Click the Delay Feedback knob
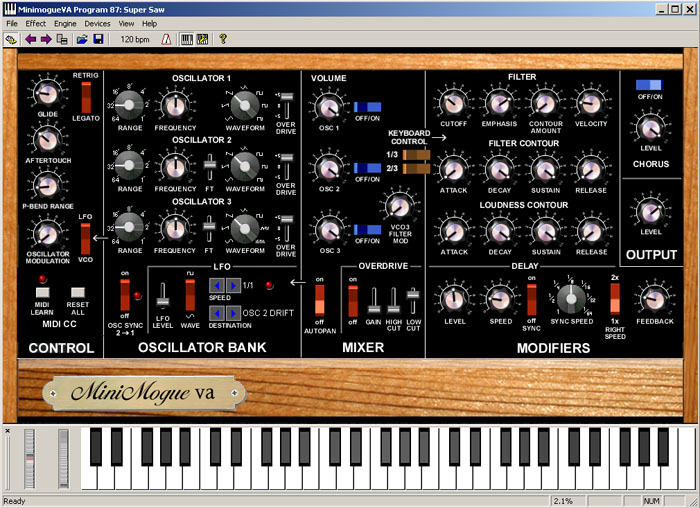700x508 pixels. tap(654, 300)
